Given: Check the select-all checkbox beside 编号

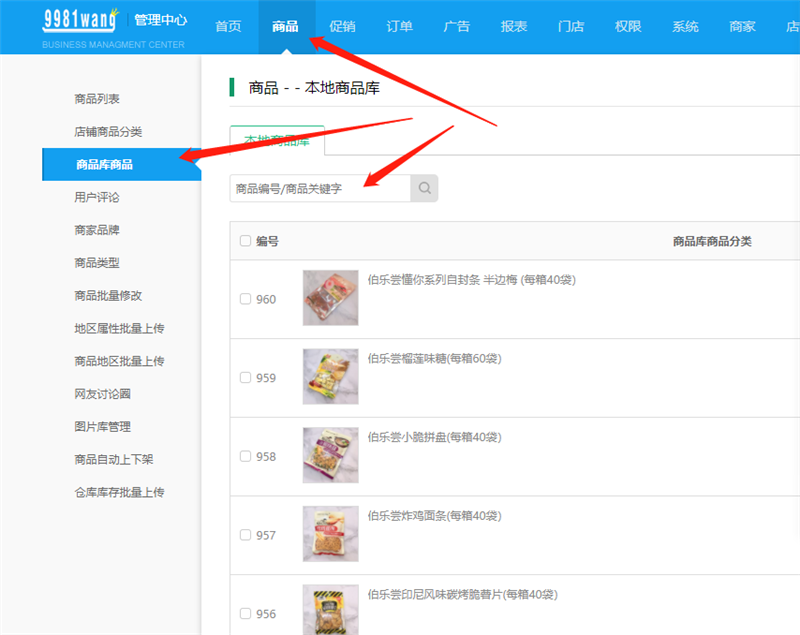Looking at the screenshot, I should (246, 241).
